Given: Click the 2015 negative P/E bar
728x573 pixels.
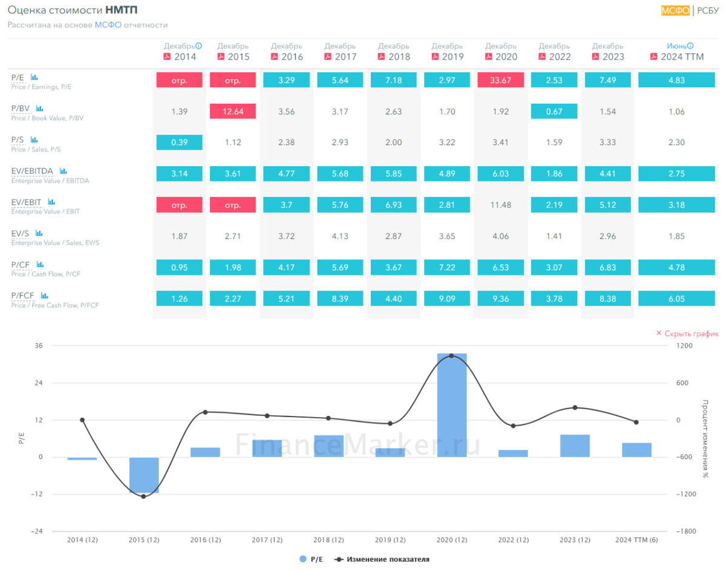Looking at the screenshot, I should click(x=144, y=475).
